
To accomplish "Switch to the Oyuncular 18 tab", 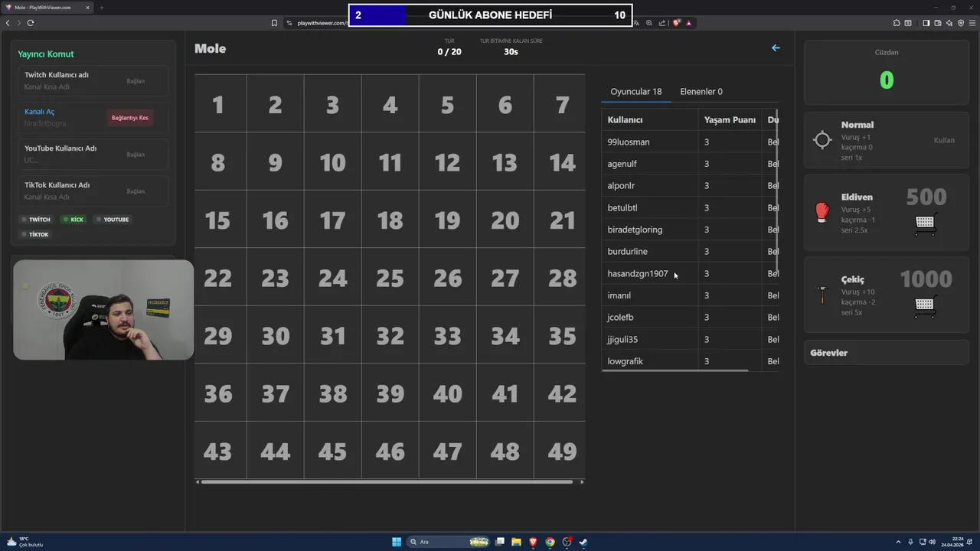I will pyautogui.click(x=635, y=91).
